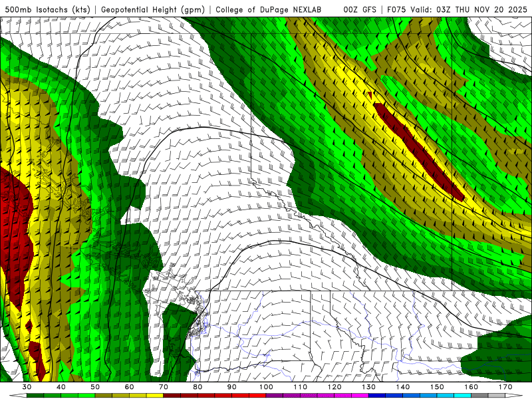Image resolution: width=532 pixels, height=399 pixels.
Task: Click the 60 value on the color scale
Action: point(129,387)
